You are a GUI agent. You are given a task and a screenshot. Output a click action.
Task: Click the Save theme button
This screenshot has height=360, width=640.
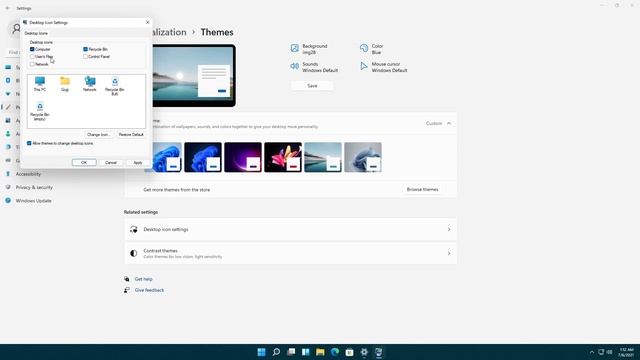click(312, 86)
